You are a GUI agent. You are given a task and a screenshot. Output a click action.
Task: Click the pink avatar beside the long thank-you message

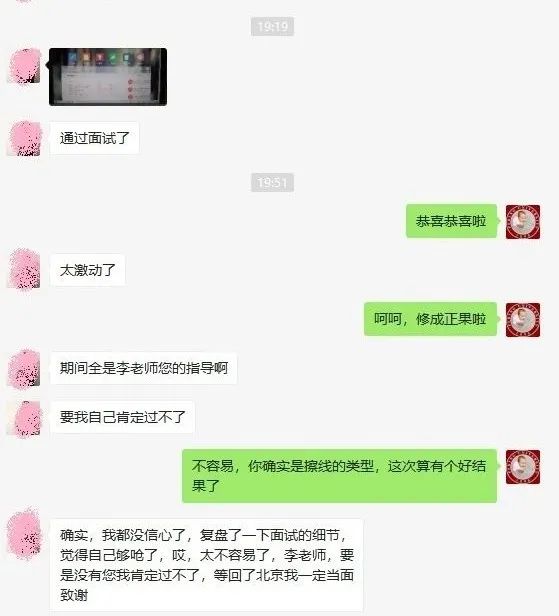tap(24, 534)
